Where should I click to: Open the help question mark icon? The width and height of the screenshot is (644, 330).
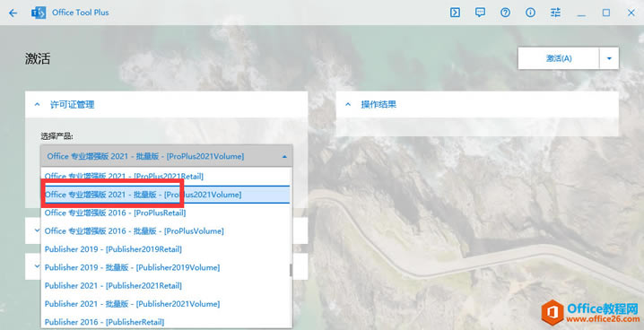(505, 13)
